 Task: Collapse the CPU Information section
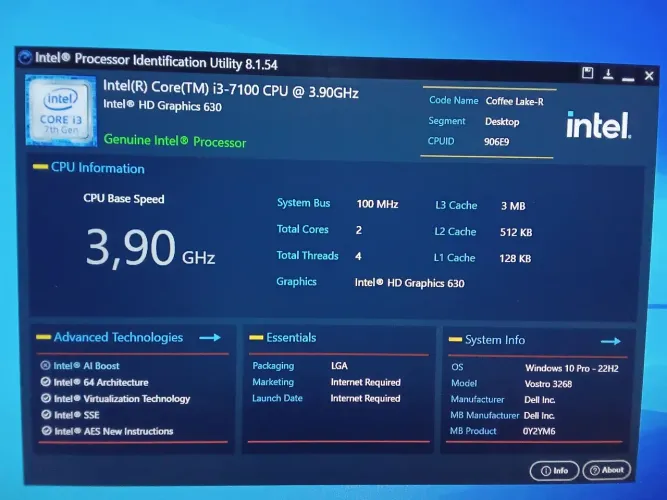pyautogui.click(x=40, y=167)
